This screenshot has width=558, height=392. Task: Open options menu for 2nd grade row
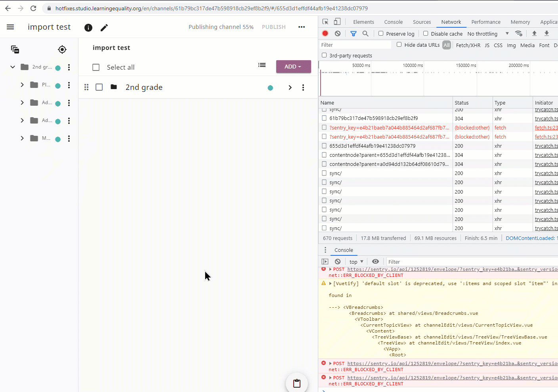point(303,88)
